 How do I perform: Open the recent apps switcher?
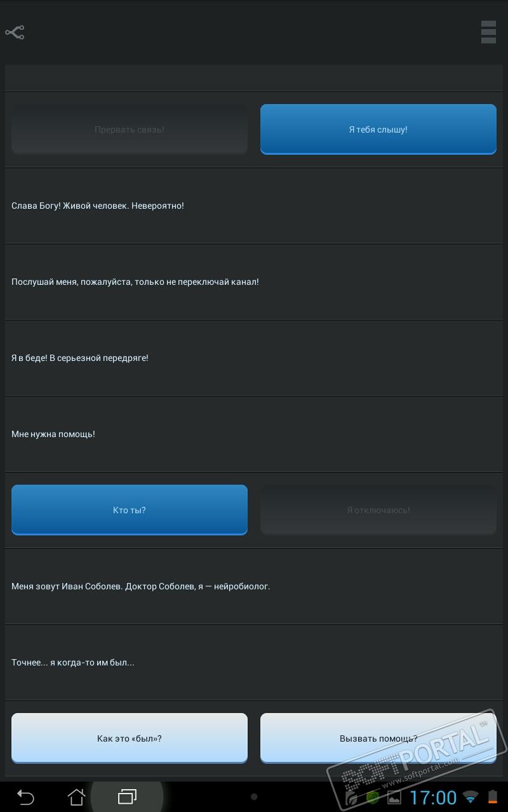127,797
